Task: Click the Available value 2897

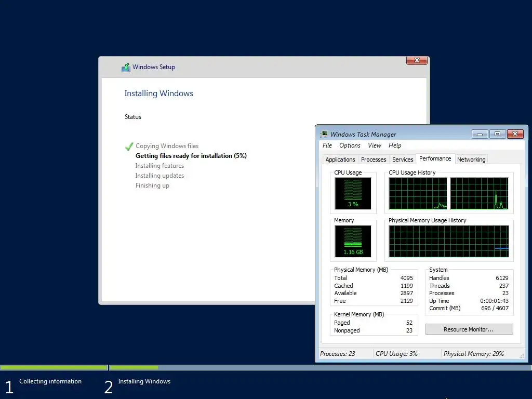Action: (406, 293)
